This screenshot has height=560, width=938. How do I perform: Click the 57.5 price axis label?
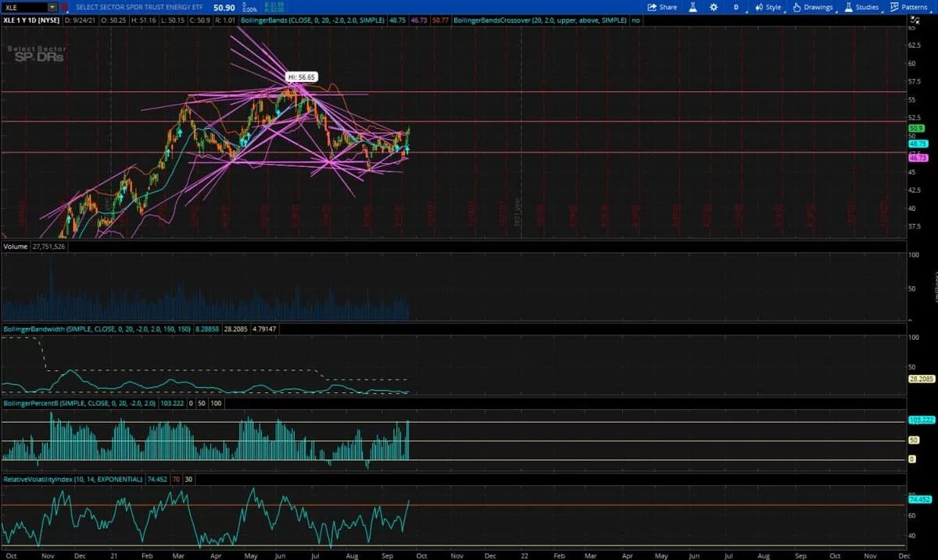pyautogui.click(x=914, y=80)
